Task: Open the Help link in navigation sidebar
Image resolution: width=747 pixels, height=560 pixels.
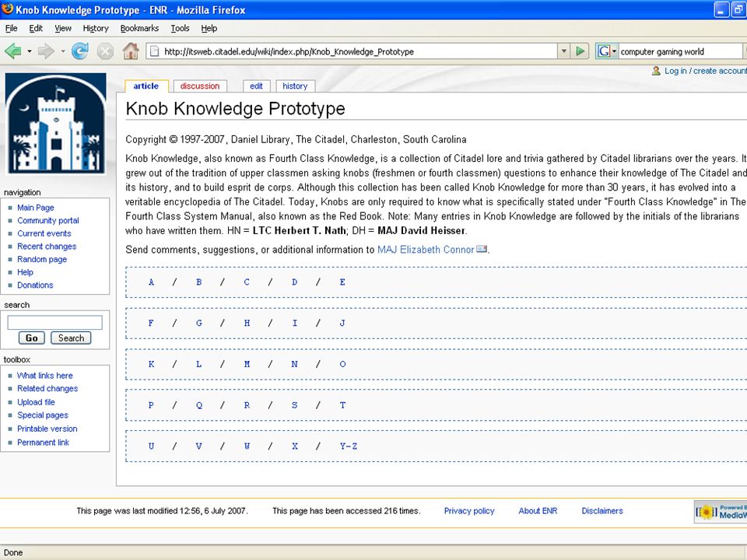Action: (x=25, y=272)
